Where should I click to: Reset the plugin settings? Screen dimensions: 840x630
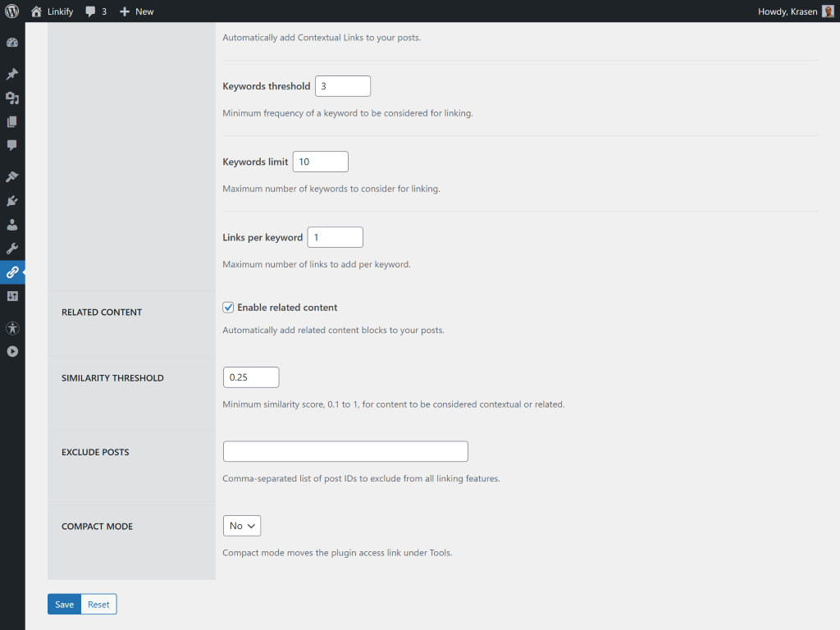[98, 604]
